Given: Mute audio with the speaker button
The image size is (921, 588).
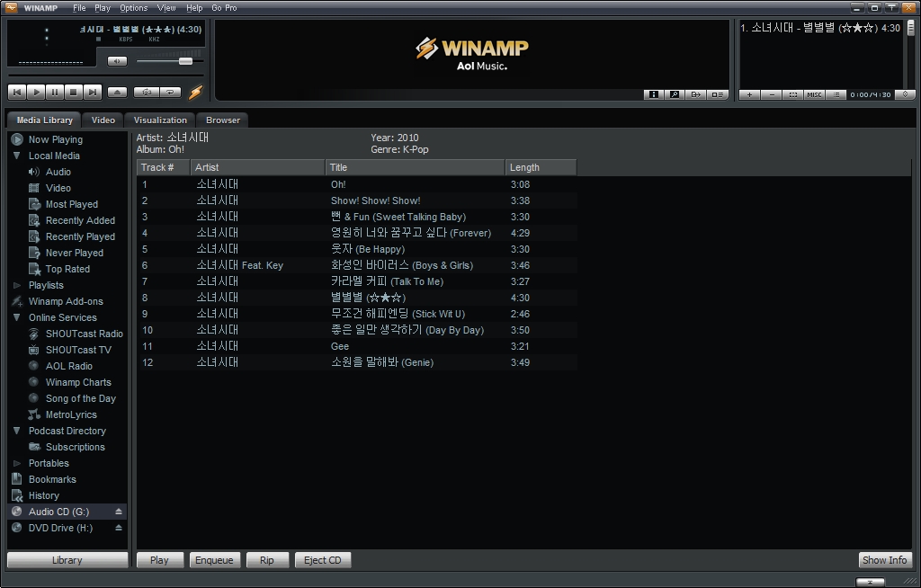Looking at the screenshot, I should (118, 61).
